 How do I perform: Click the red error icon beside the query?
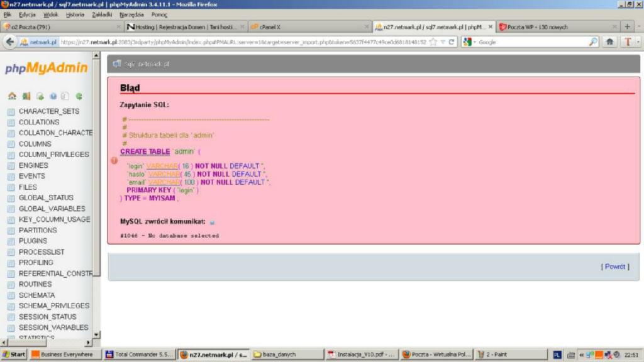114,160
